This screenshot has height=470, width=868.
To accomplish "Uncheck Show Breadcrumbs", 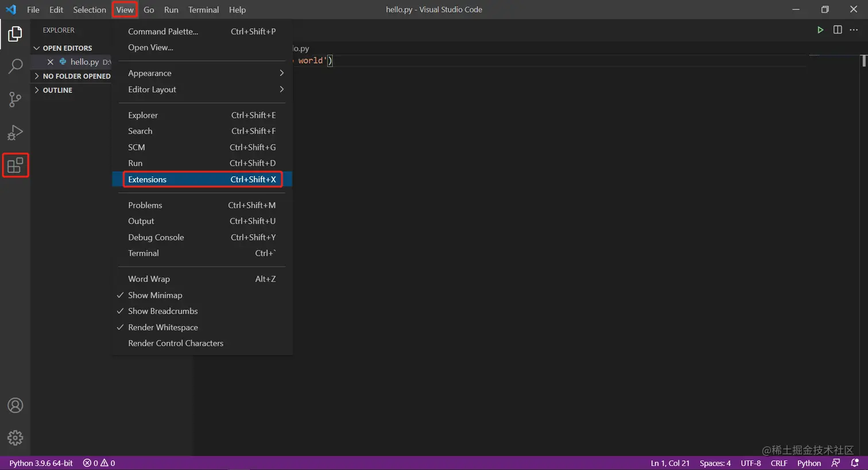I will click(x=202, y=311).
